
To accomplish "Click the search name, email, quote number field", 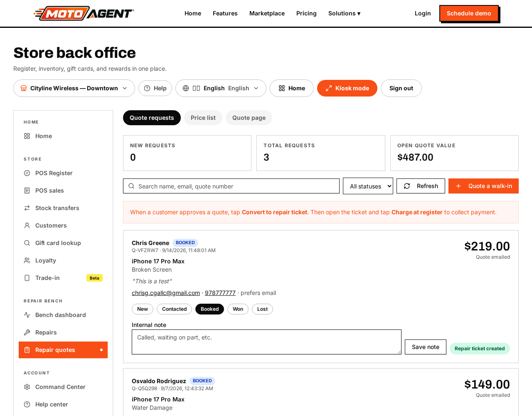I will (x=231, y=186).
